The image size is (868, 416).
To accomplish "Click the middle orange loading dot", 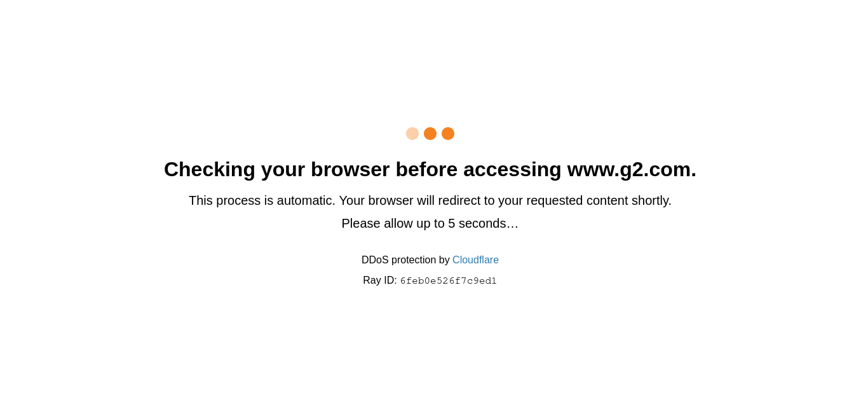I will pos(430,134).
